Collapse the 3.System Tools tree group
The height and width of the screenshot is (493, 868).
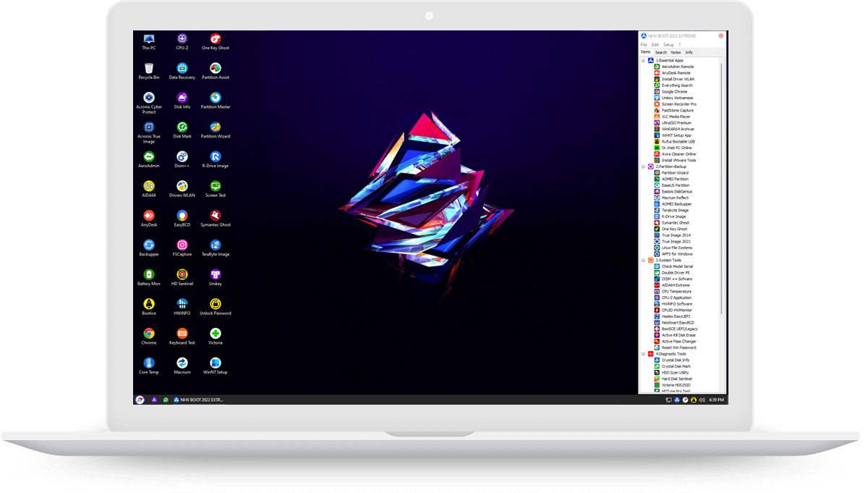coord(643,260)
